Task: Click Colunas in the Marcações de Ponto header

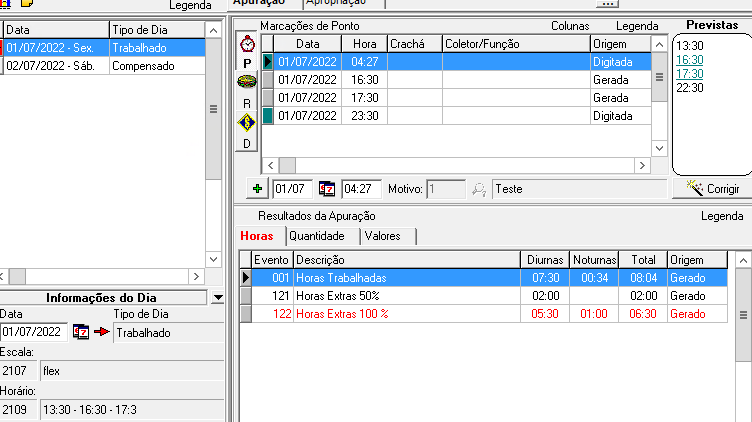Action: (571, 25)
